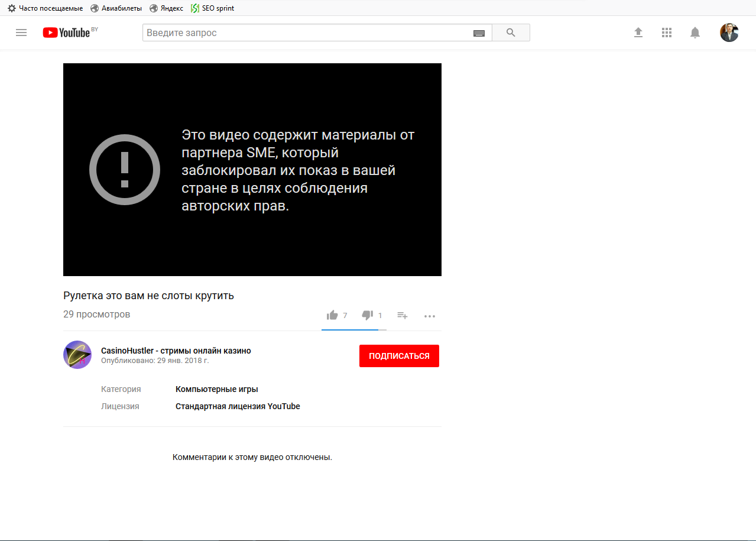Click the Опубликовано: 29 янв. 2018 date
This screenshot has width=756, height=541.
(x=155, y=360)
